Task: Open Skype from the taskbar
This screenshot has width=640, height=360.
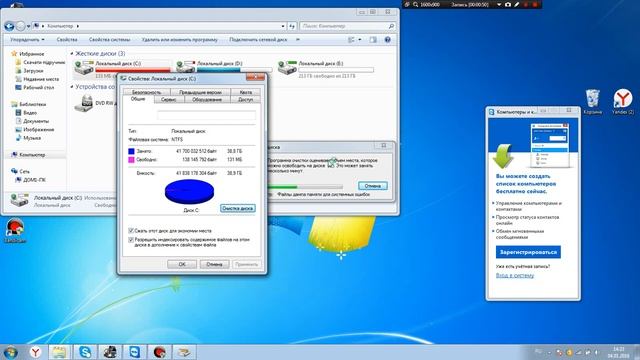Action: coord(85,352)
